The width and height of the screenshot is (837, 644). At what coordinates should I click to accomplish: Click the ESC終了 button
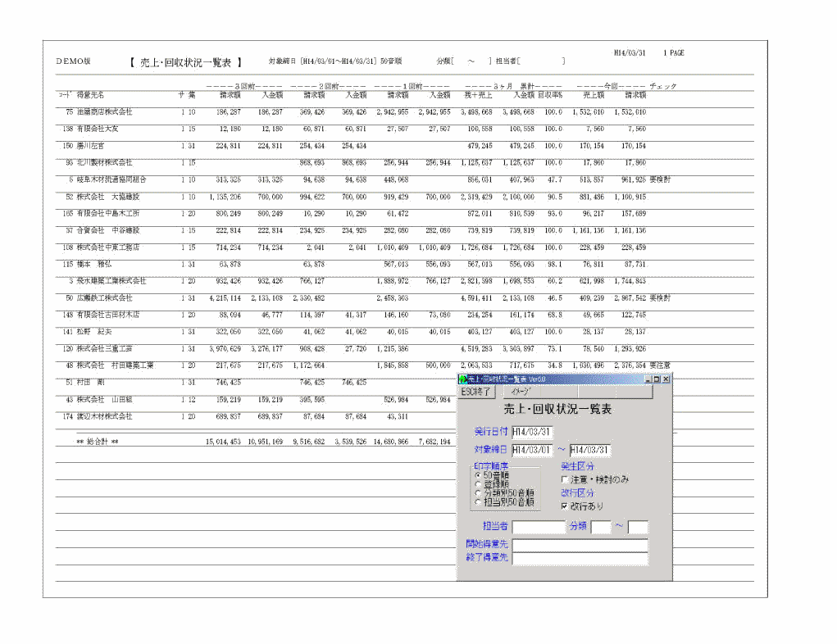click(x=475, y=392)
